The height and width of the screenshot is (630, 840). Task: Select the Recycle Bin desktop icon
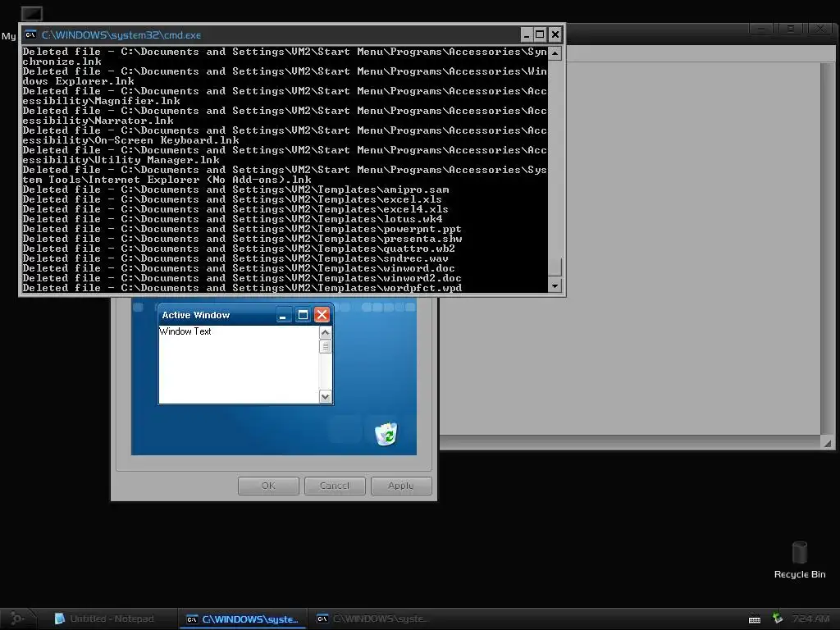pyautogui.click(x=800, y=559)
